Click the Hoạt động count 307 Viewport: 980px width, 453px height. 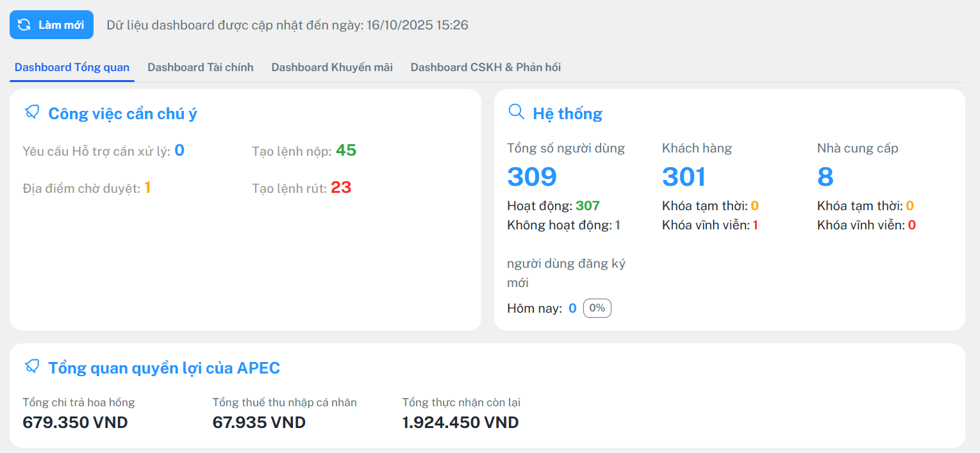[587, 206]
